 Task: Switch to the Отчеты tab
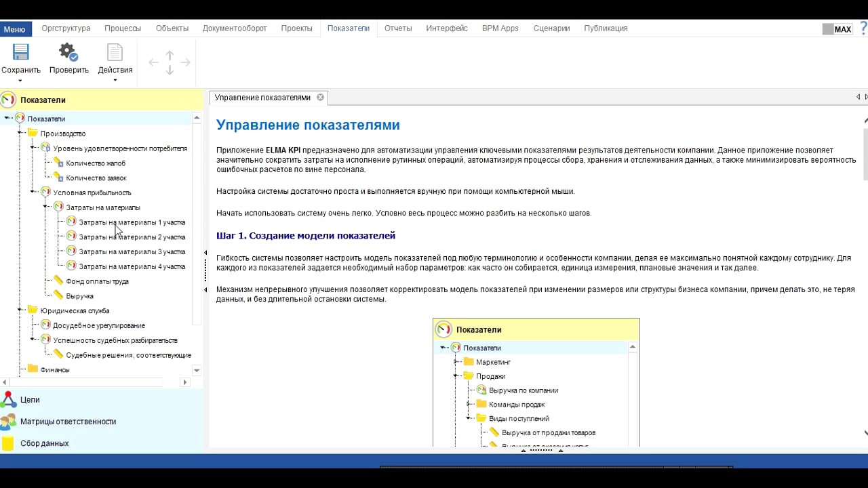[398, 28]
